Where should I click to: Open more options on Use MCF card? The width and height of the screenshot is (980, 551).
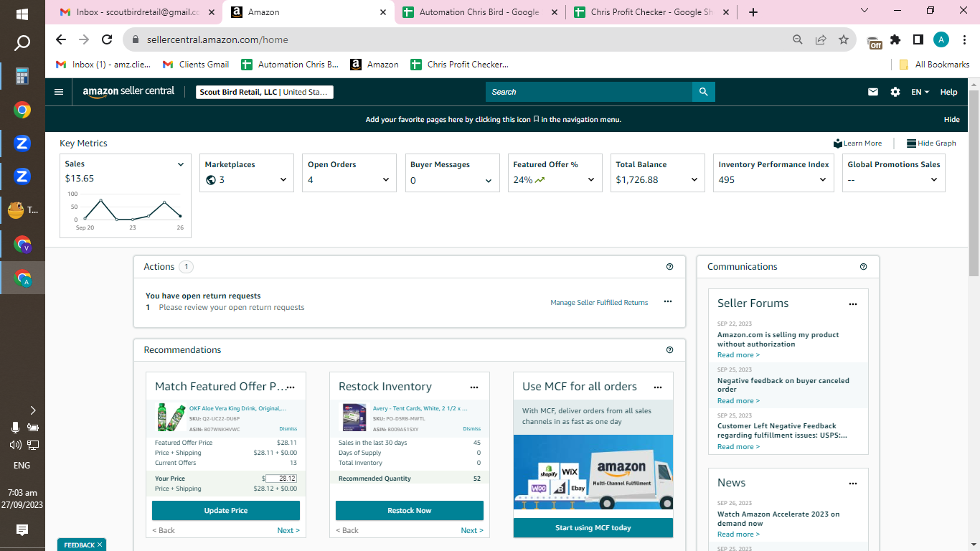[658, 387]
